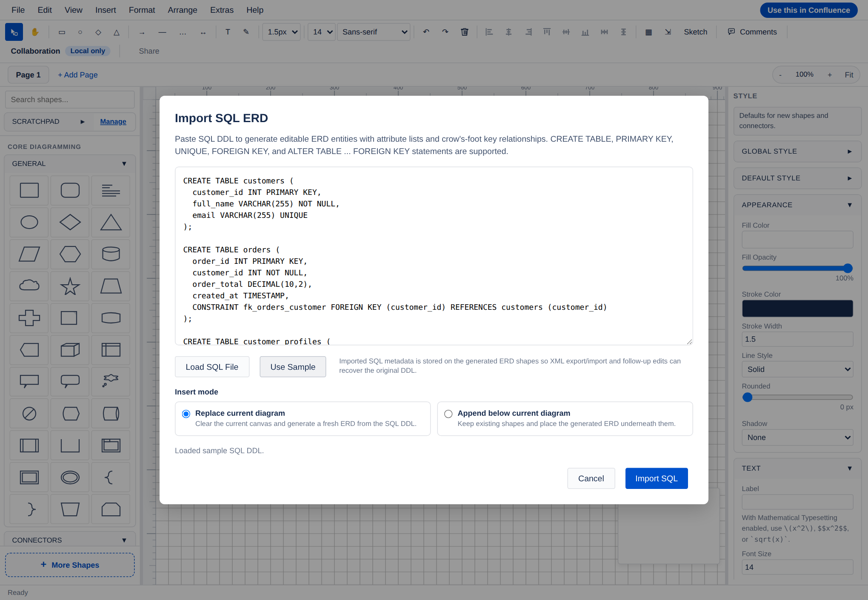The image size is (868, 600).
Task: Insert hexagon shape from General palette
Action: pyautogui.click(x=70, y=254)
